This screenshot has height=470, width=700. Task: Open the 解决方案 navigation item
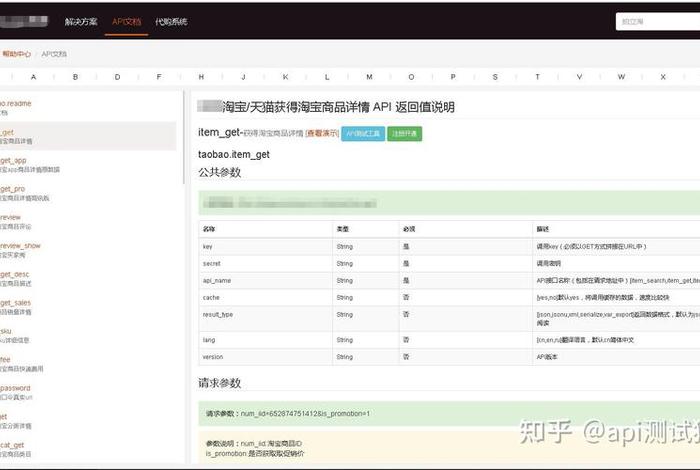[x=81, y=21]
